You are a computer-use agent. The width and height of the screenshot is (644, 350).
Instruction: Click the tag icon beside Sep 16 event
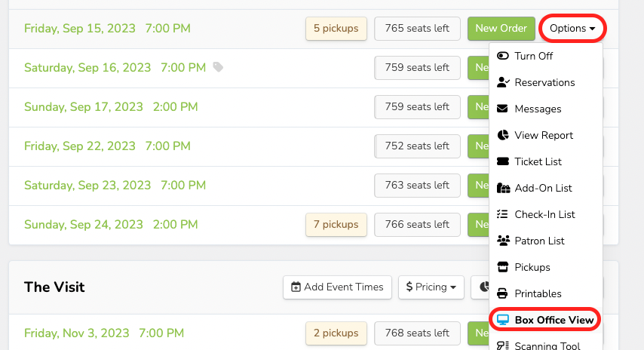point(218,67)
